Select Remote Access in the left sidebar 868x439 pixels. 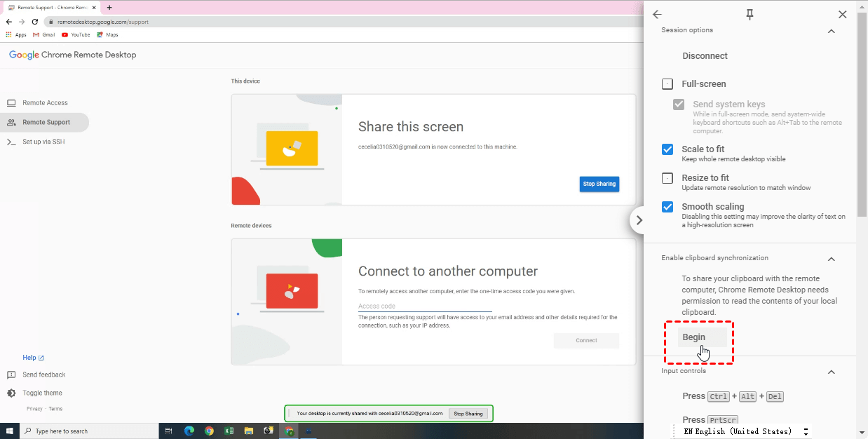click(x=45, y=103)
